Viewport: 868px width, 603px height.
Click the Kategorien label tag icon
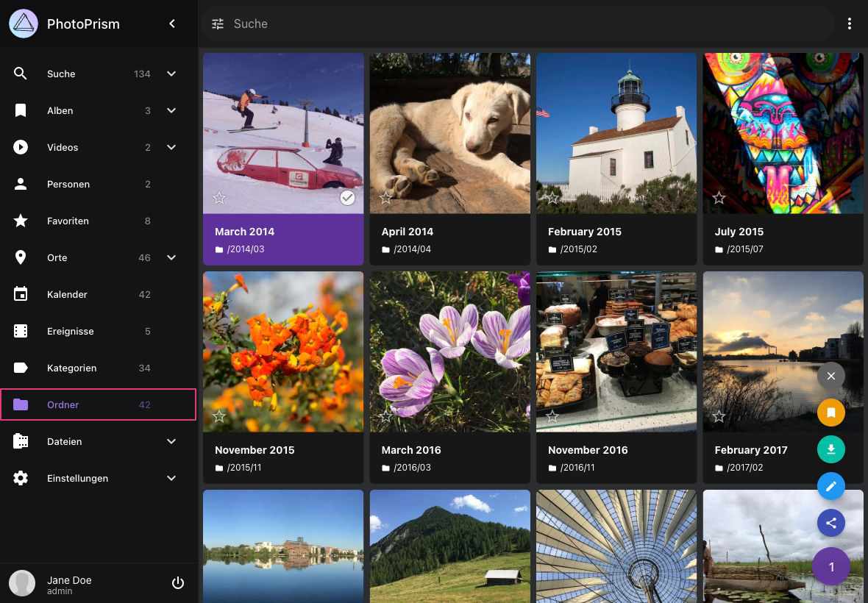tap(21, 368)
